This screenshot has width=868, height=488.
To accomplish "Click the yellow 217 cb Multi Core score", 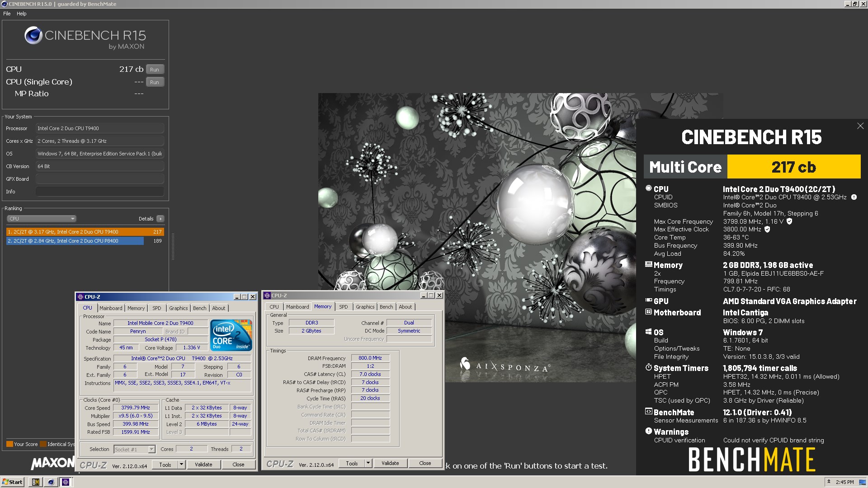I will (793, 167).
